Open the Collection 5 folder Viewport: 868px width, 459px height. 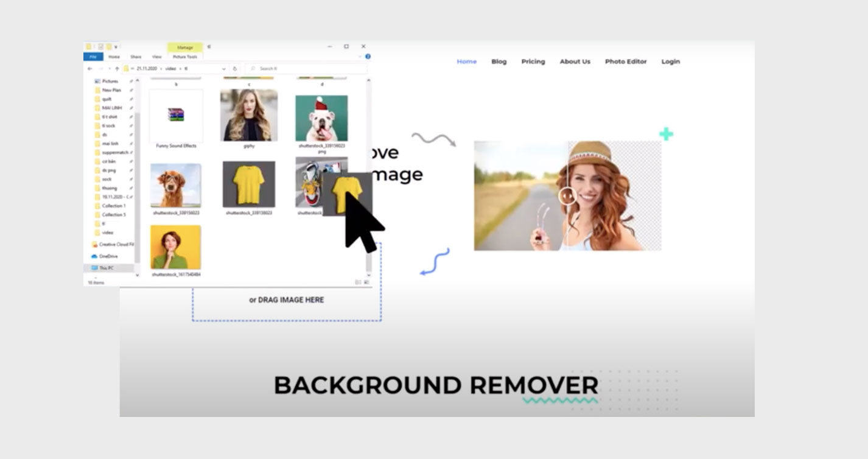coord(114,215)
